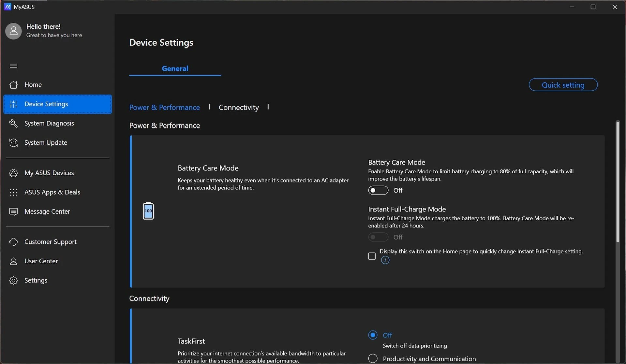Open My ASUS Devices page

tap(57, 173)
